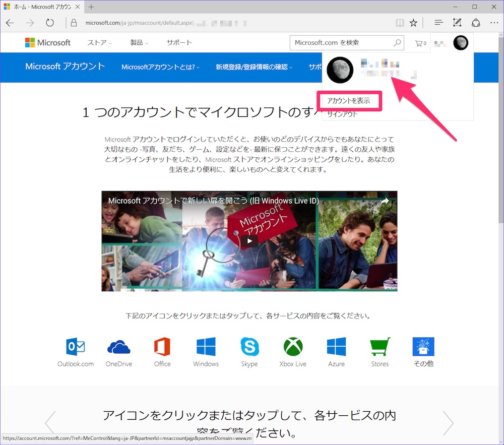Play the Microsoft アカウント video

pos(249,241)
